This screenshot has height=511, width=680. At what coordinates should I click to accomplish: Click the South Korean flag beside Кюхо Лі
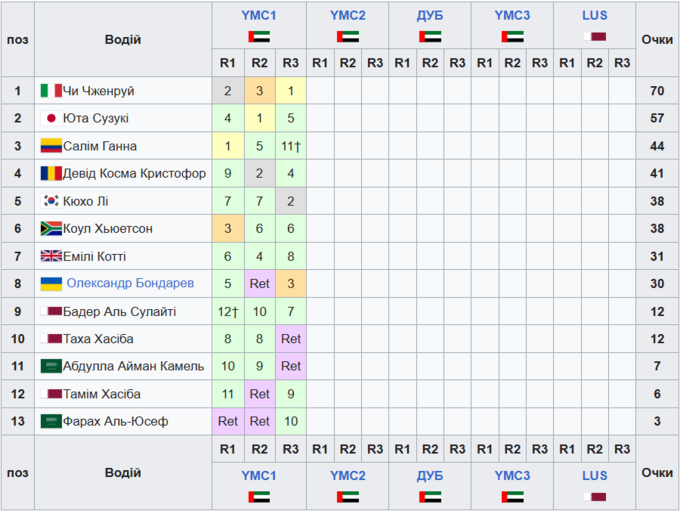point(51,201)
